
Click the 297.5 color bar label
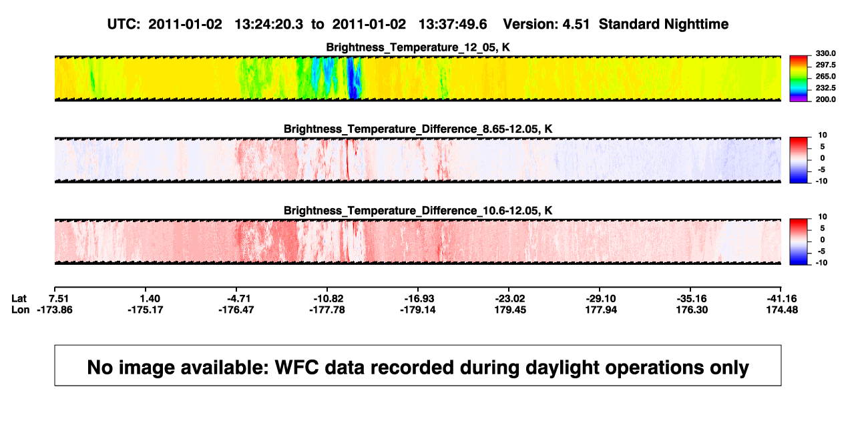(x=827, y=65)
